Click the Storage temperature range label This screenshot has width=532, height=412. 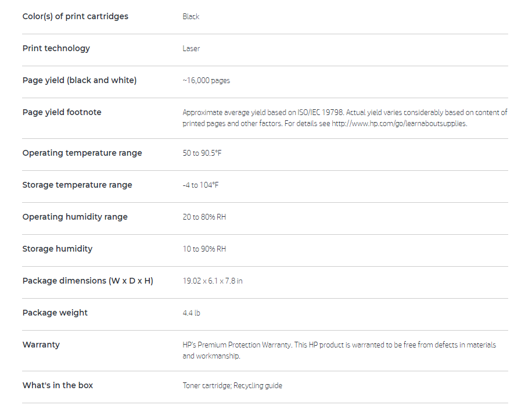pos(77,185)
